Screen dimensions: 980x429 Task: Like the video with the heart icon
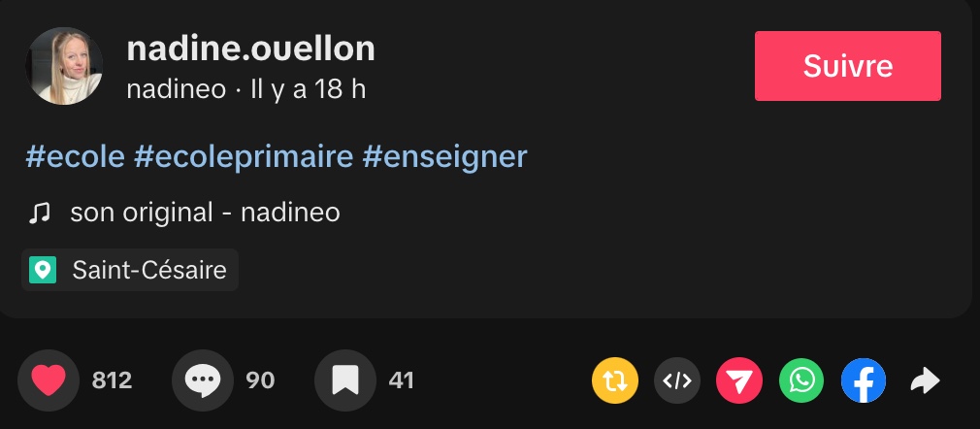[49, 380]
